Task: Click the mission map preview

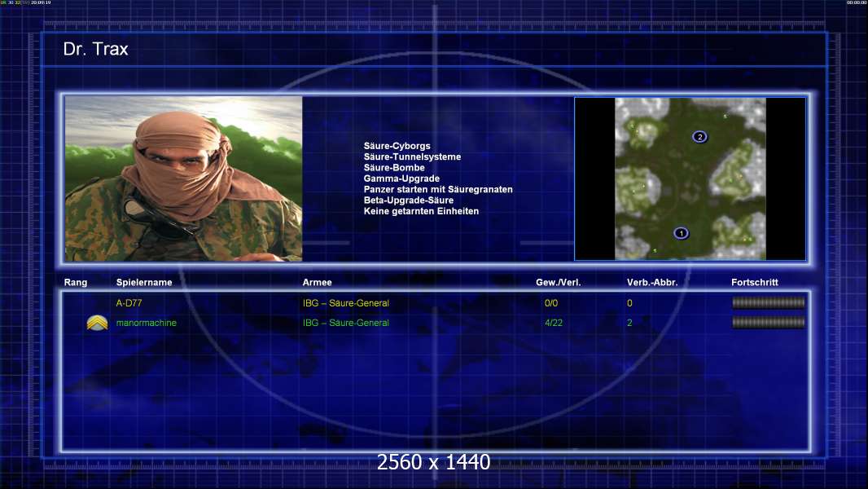Action: (690, 178)
